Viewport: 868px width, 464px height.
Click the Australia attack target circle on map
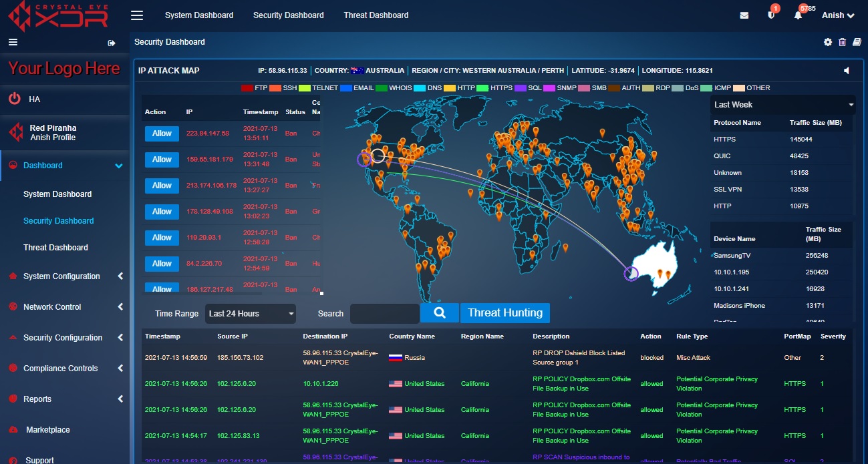coord(631,273)
